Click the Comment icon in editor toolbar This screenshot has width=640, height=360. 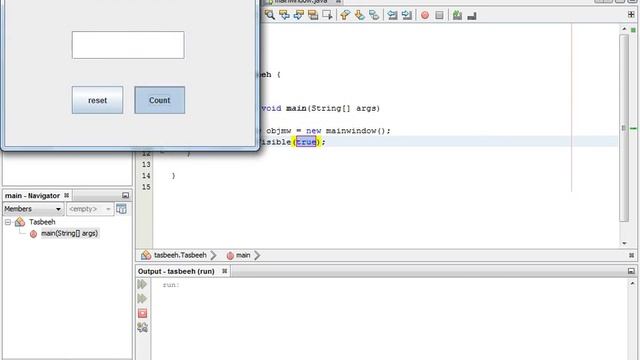(458, 15)
